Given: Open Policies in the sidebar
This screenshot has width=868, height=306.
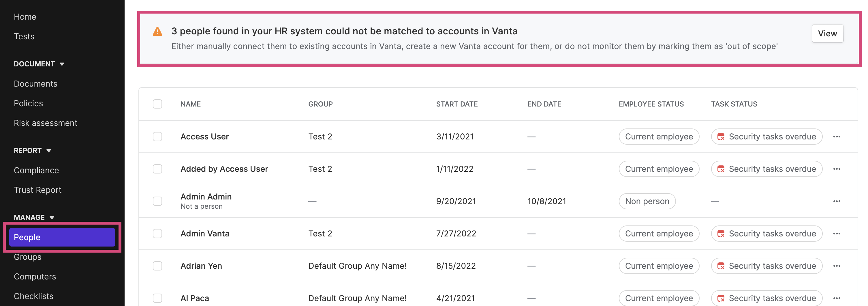Looking at the screenshot, I should click(28, 103).
